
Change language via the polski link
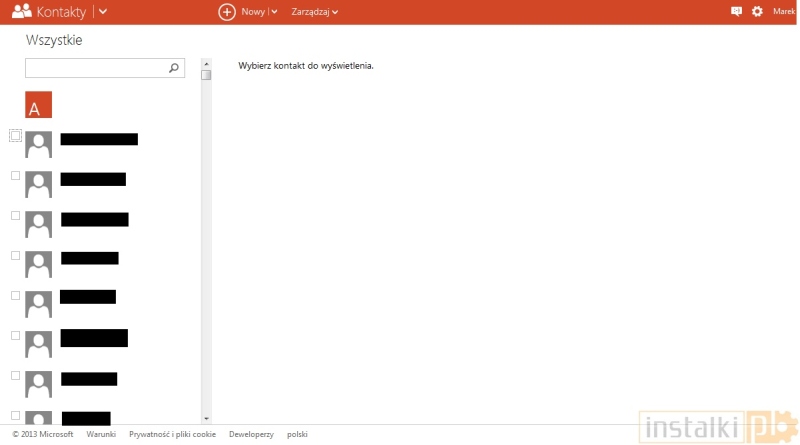(x=297, y=434)
